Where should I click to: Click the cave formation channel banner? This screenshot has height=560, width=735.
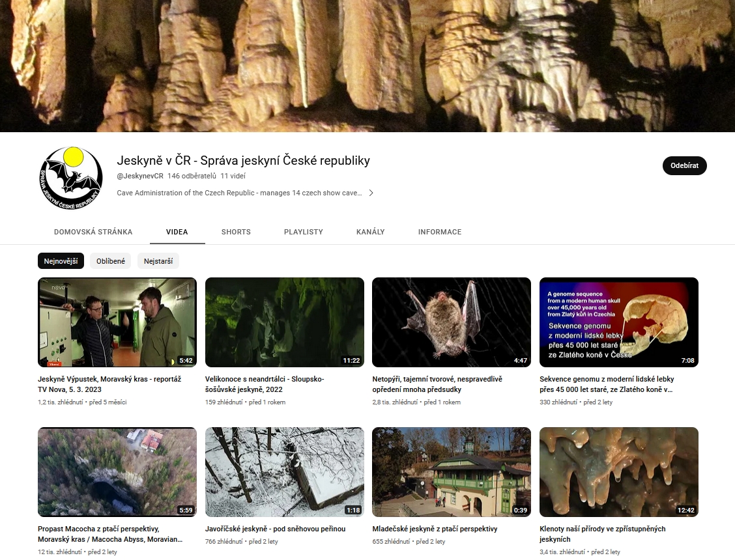point(367,65)
